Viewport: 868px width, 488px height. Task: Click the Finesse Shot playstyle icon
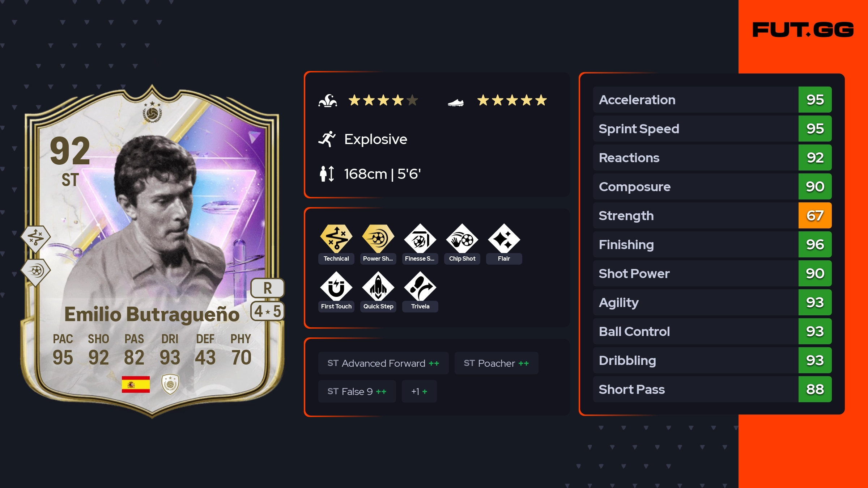tap(420, 239)
